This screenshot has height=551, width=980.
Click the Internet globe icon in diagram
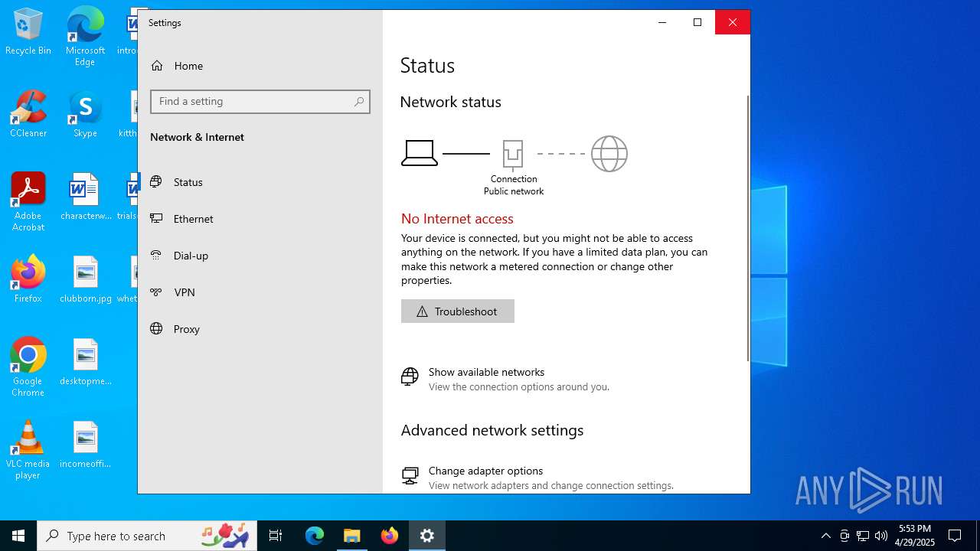[x=609, y=154]
